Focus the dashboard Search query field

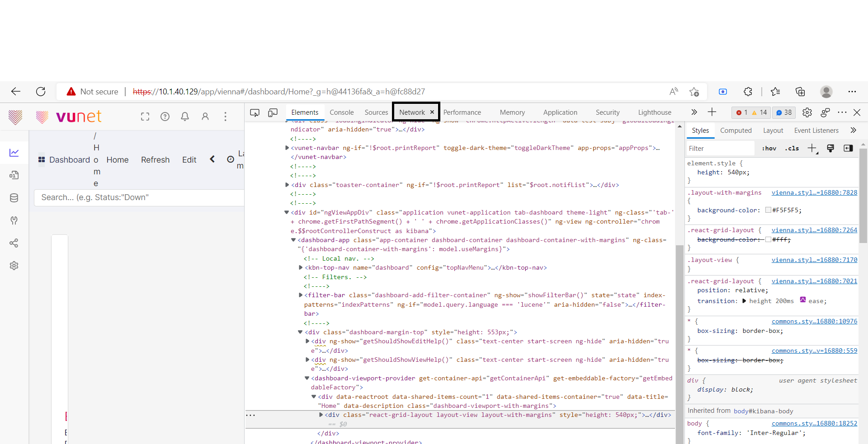139,197
